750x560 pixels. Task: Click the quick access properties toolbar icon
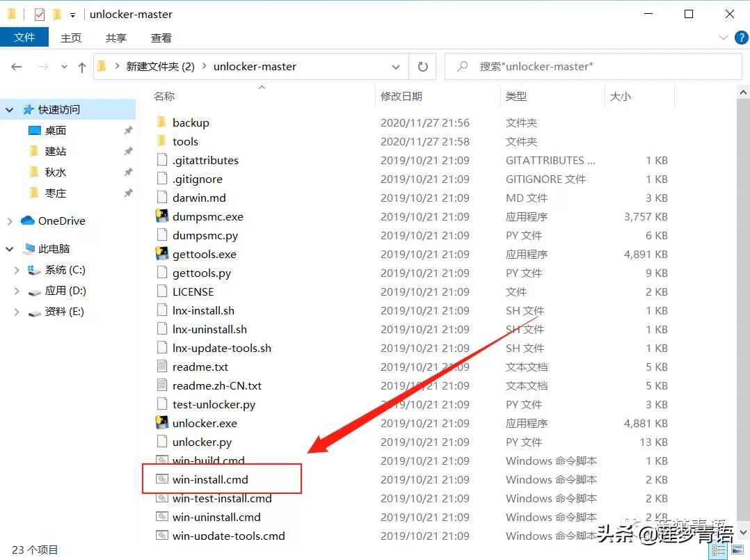coord(40,15)
